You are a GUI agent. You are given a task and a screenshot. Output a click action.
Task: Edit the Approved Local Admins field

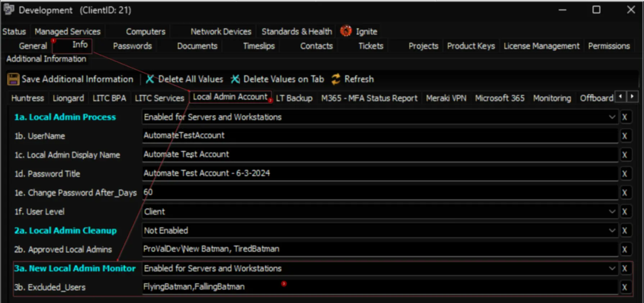[x=380, y=249]
